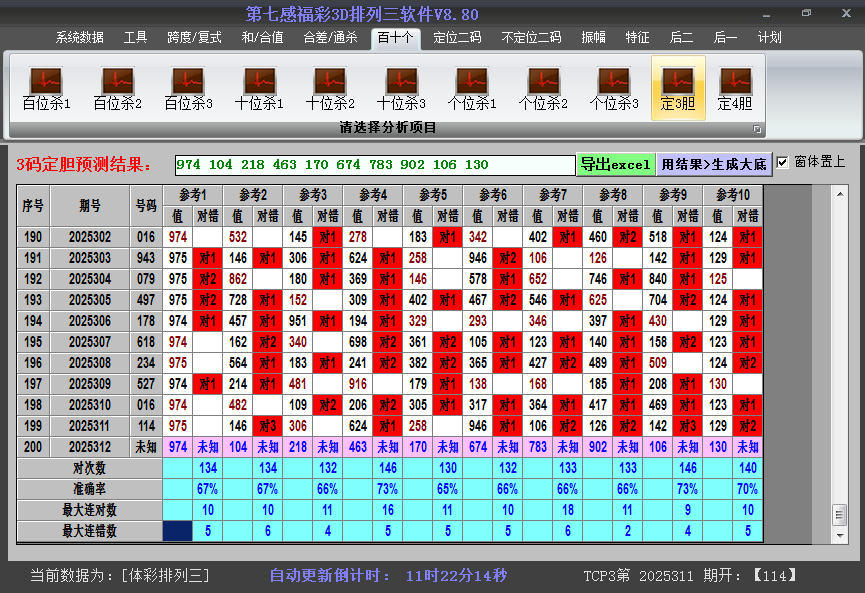Select the 百位杀2 icon
Screen dimensions: 865x593
[117, 88]
